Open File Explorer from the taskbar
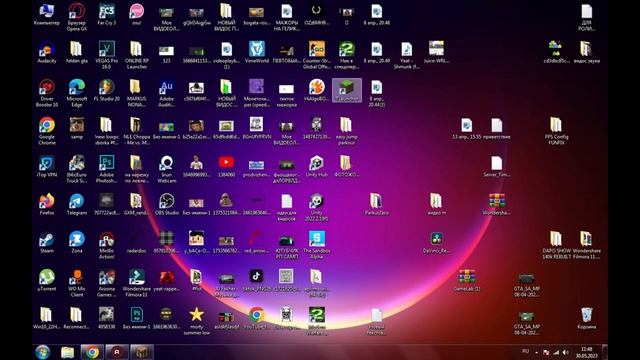 pyautogui.click(x=67, y=351)
